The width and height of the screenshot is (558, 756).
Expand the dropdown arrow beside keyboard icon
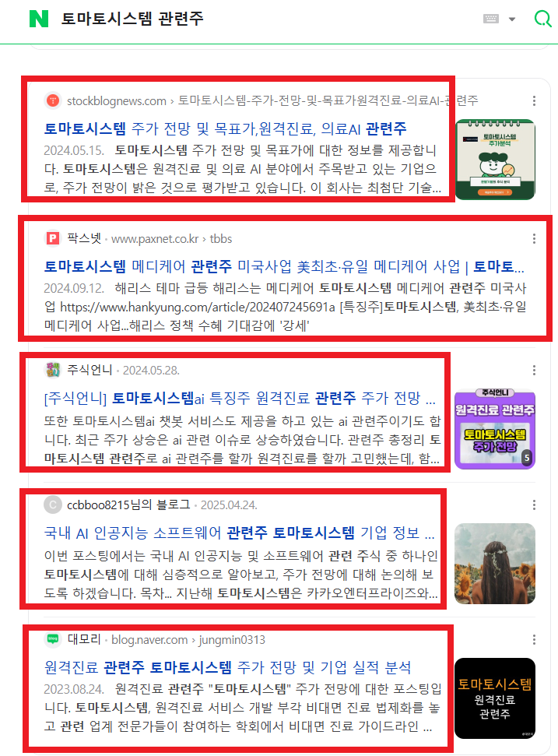coord(512,19)
